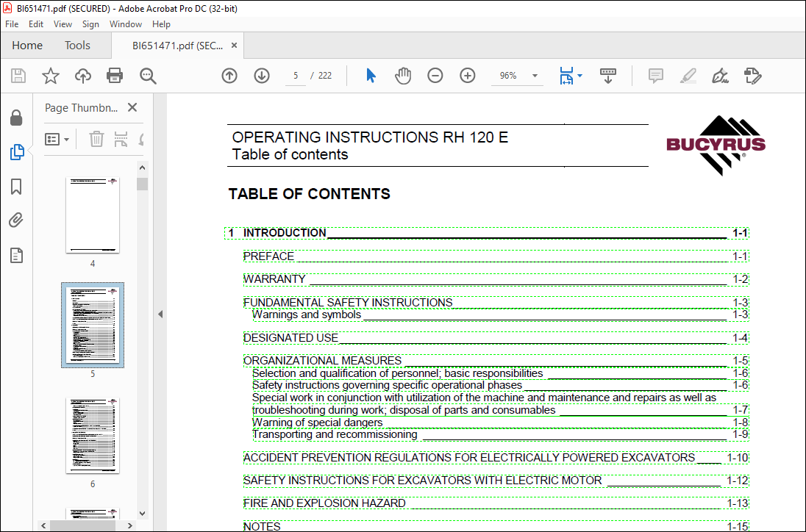Open the Sign document pen tool

tap(720, 76)
